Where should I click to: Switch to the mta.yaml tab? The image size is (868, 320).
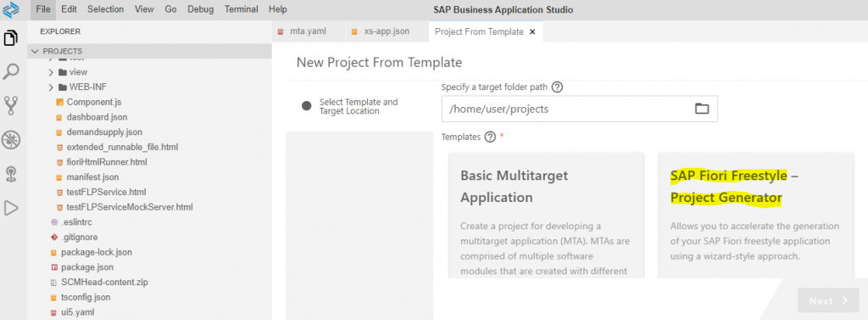[308, 31]
